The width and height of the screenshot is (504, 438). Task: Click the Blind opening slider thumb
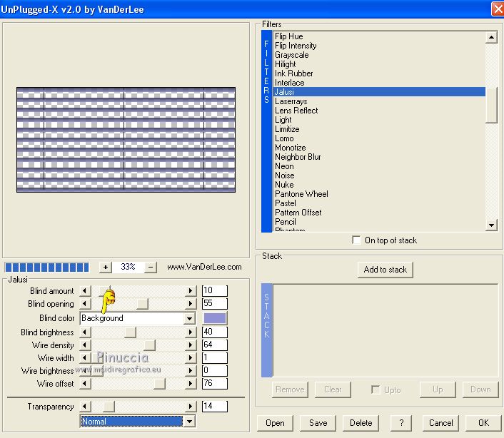pos(142,303)
